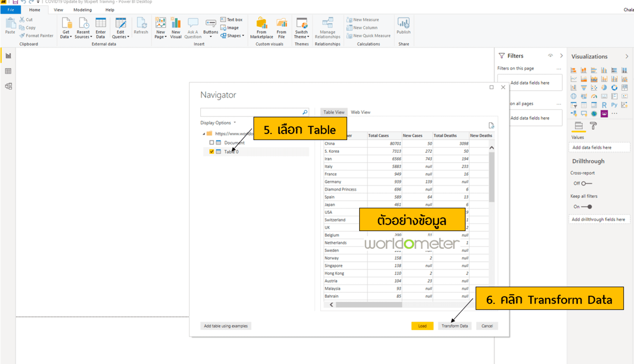
Task: Uncheck the Table 0 checkbox
Action: (212, 152)
